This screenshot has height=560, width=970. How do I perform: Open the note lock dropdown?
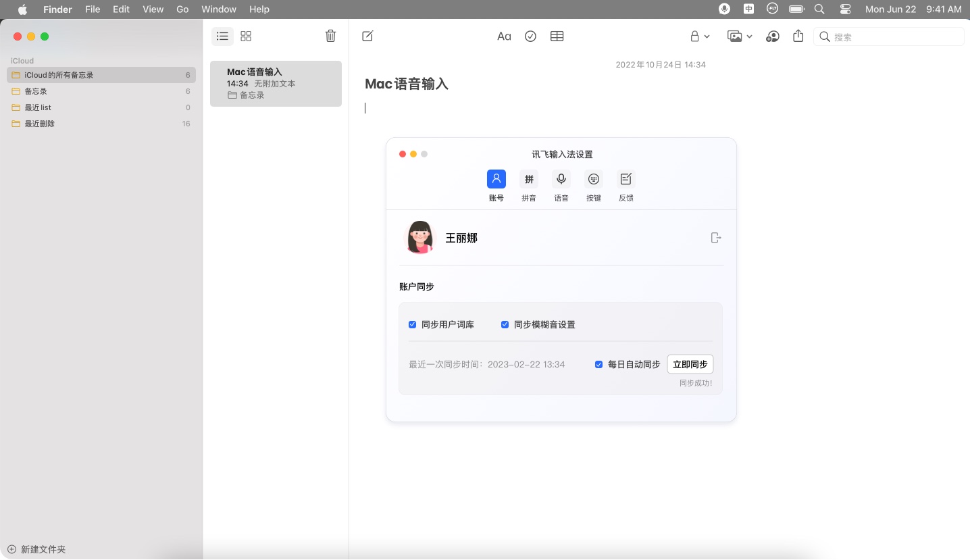(698, 36)
